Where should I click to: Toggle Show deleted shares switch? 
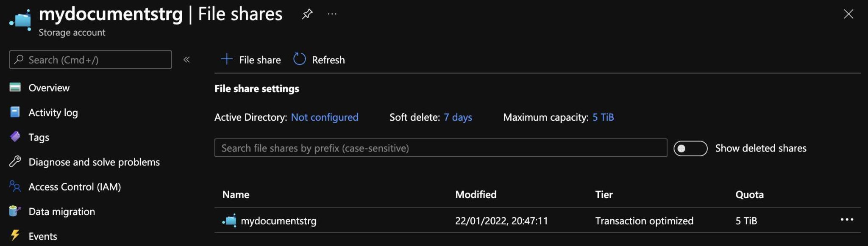[690, 148]
